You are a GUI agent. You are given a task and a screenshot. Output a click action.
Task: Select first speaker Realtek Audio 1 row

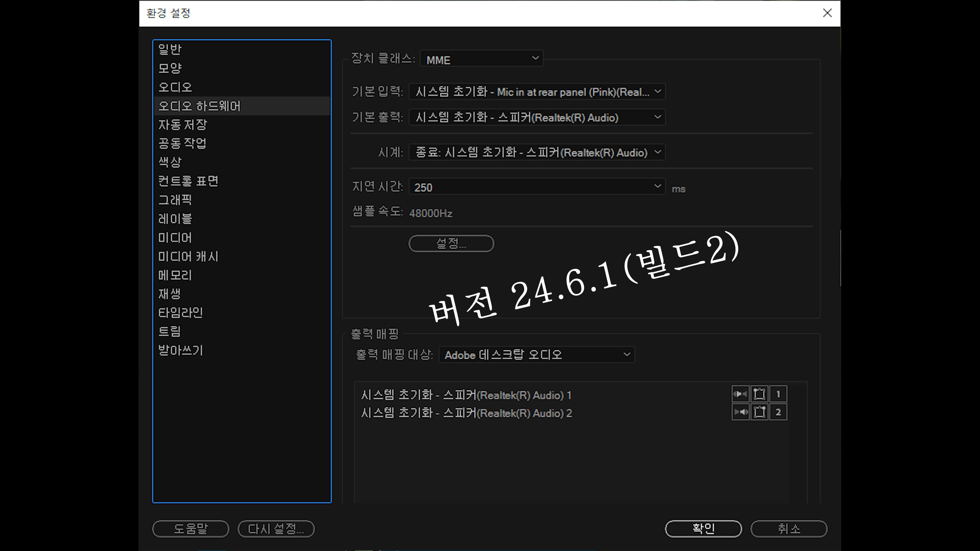466,395
